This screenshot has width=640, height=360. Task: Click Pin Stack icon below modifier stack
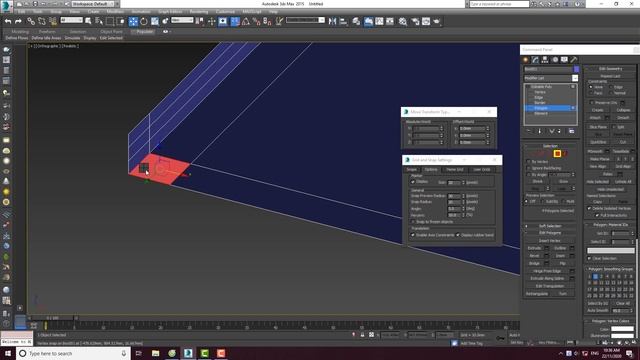click(x=528, y=131)
